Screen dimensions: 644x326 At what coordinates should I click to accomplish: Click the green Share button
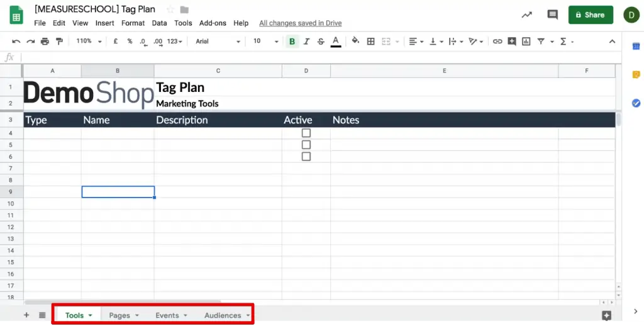591,15
